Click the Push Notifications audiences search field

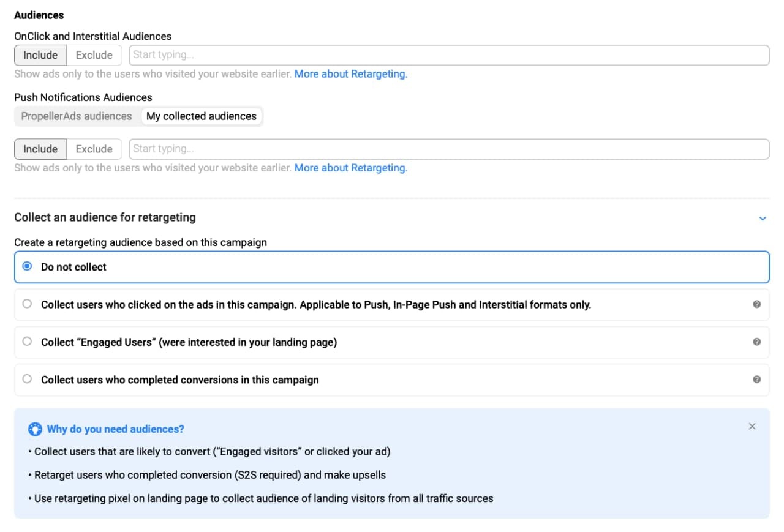point(448,149)
